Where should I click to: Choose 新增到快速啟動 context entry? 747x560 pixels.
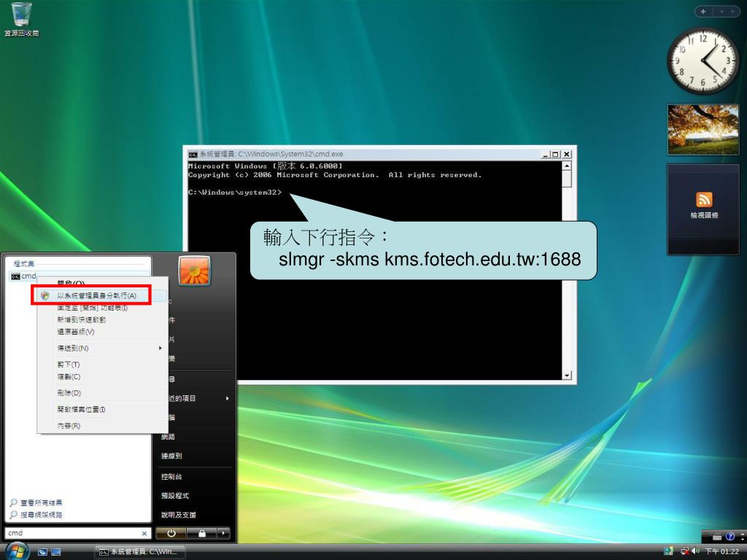pos(82,320)
